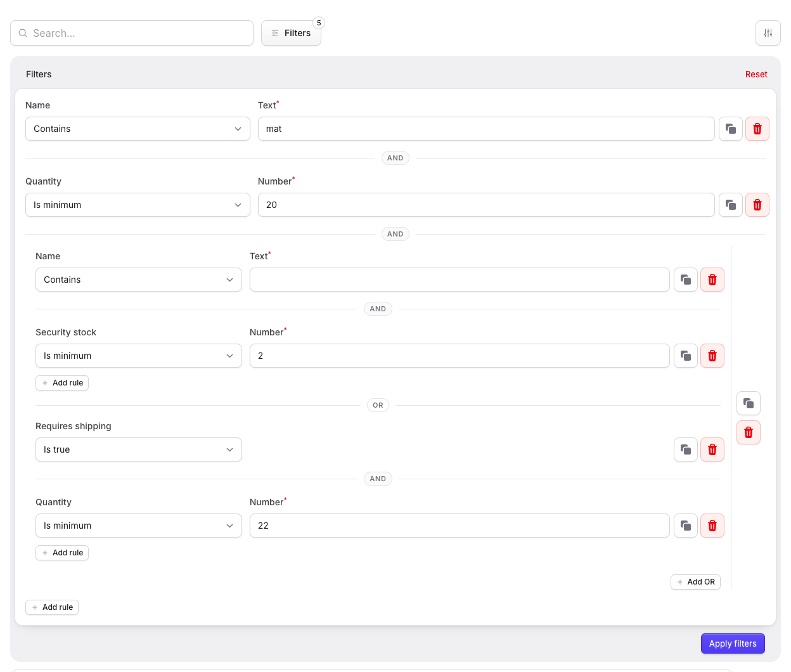Open Quantity 'Is minimum' dropdown beside value 22

[x=139, y=526]
